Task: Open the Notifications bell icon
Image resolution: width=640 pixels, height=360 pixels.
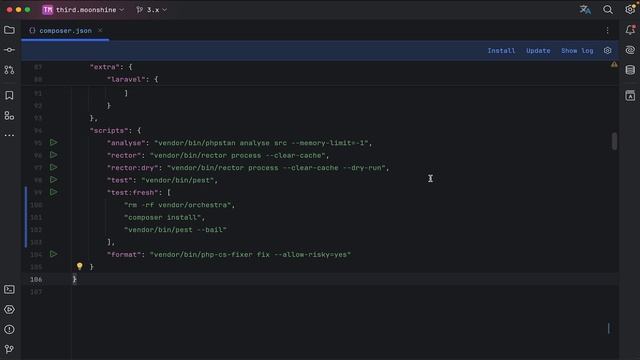Action: 630,30
